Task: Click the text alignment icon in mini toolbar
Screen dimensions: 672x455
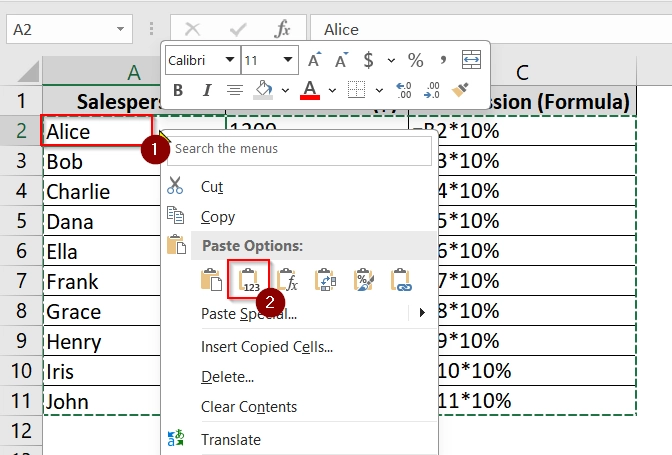Action: 234,90
